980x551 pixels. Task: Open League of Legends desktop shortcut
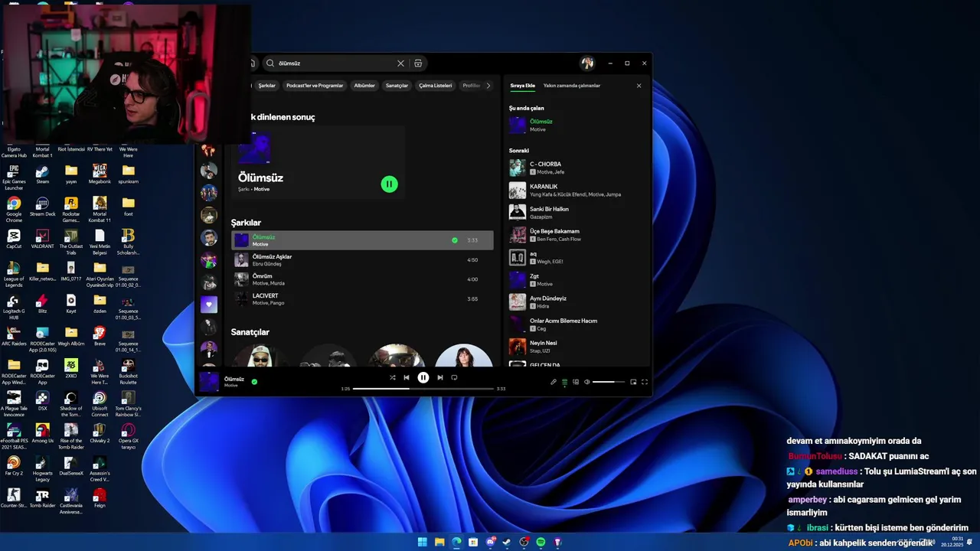pos(14,274)
